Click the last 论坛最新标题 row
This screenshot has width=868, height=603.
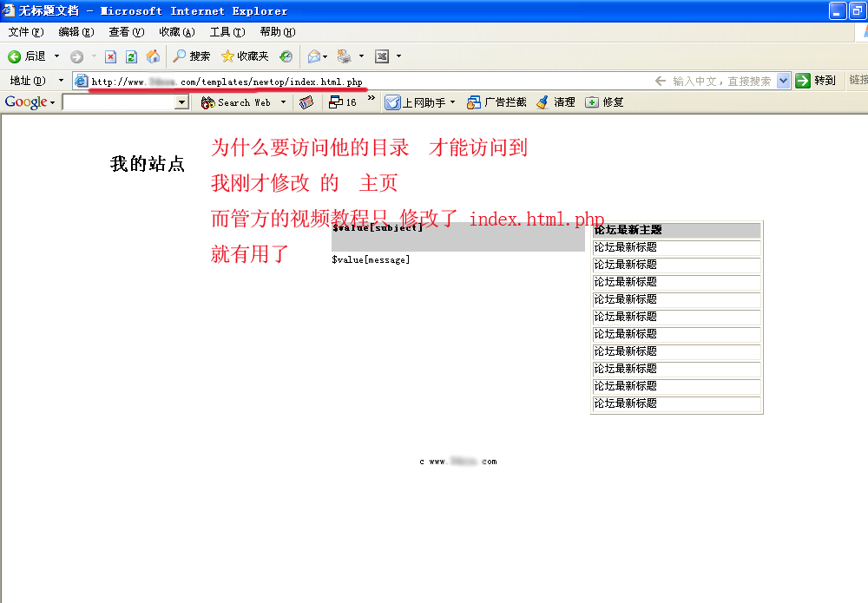676,403
